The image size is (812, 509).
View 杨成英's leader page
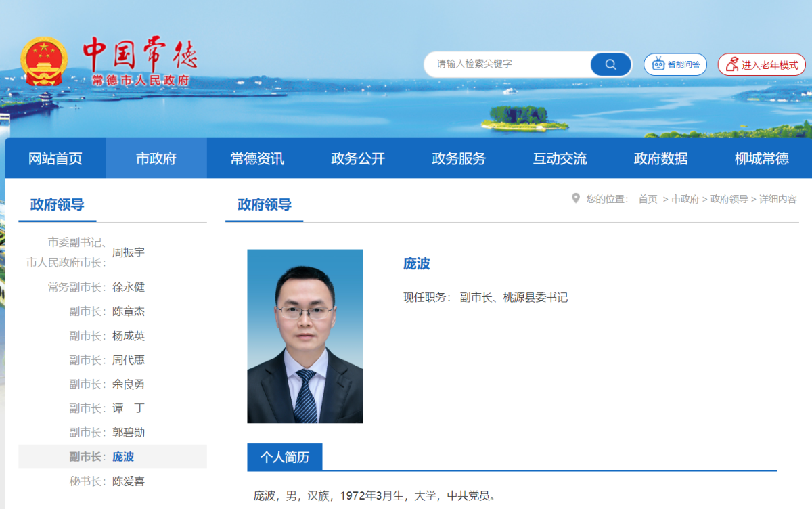pos(129,336)
